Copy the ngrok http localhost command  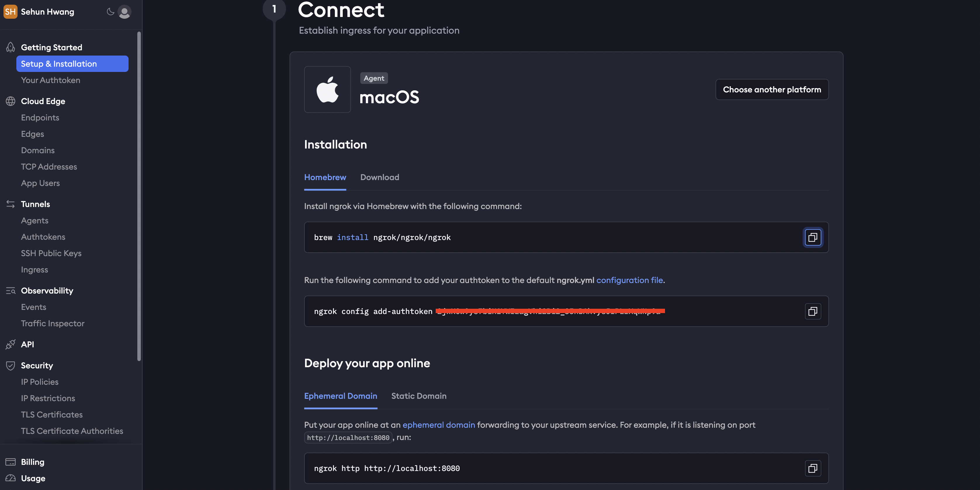813,468
